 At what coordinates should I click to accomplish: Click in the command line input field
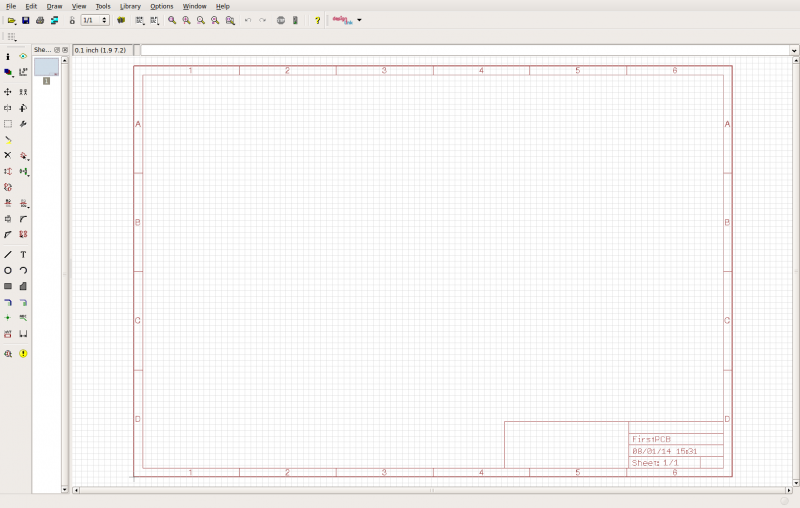[460, 49]
